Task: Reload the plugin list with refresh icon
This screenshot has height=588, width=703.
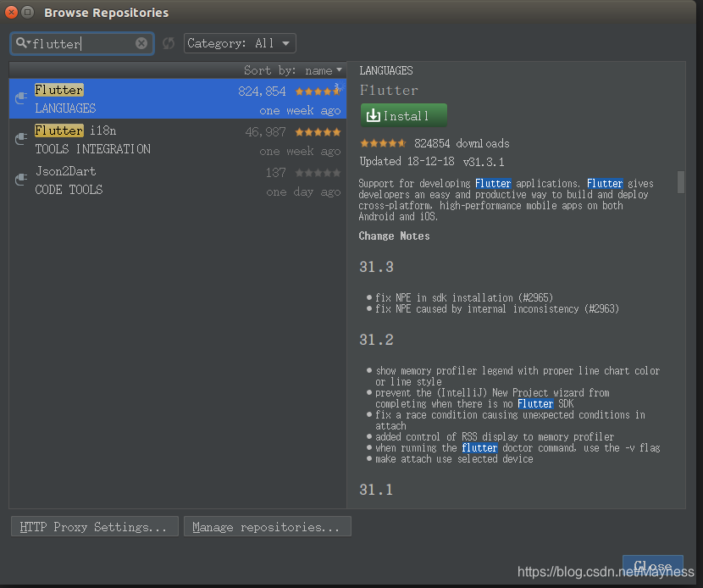Action: click(169, 43)
